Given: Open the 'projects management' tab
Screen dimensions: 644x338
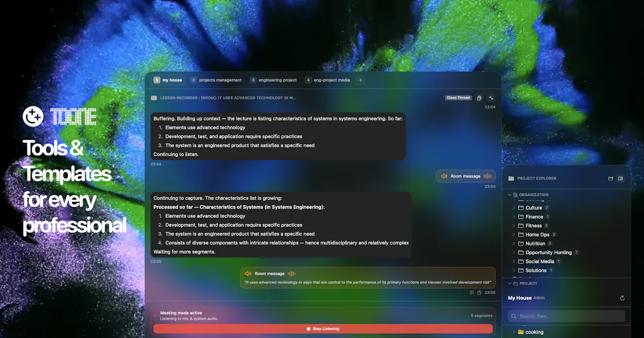Looking at the screenshot, I should pos(216,80).
